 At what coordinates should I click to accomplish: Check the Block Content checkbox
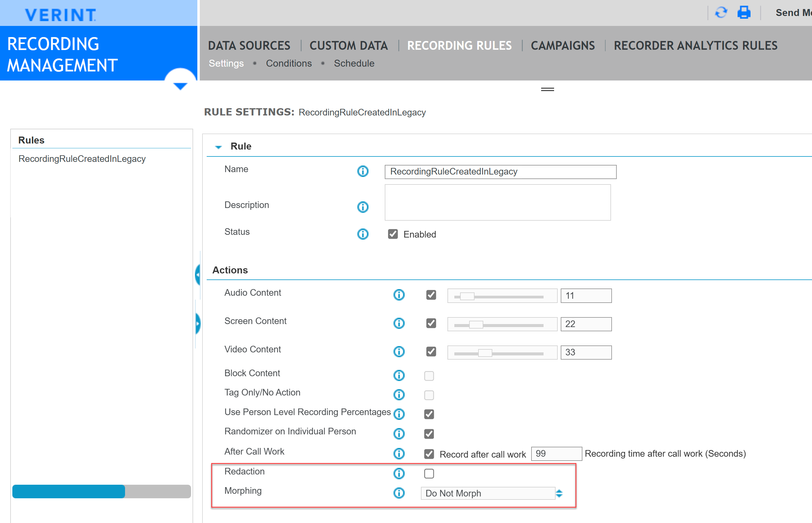pos(429,376)
